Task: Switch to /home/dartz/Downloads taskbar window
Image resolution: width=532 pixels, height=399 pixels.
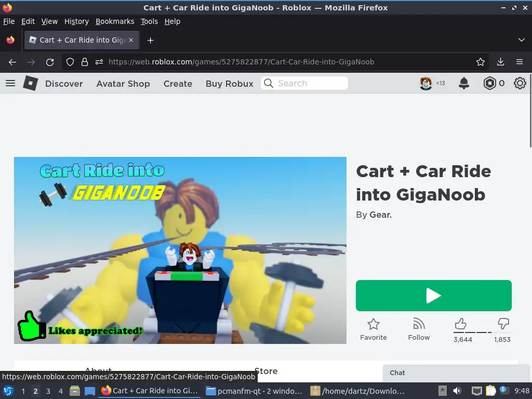Action: coord(357,391)
